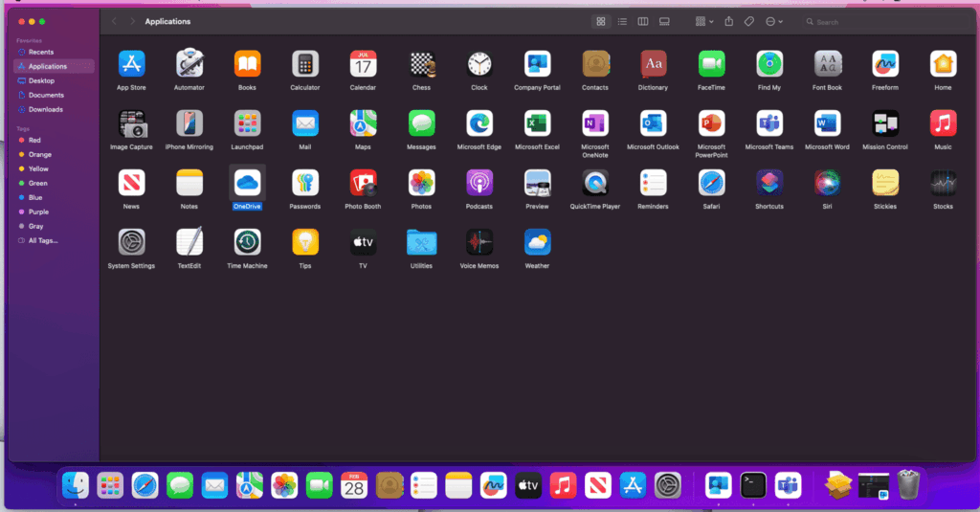
Task: Launch Terminal from the Dock
Action: 753,485
